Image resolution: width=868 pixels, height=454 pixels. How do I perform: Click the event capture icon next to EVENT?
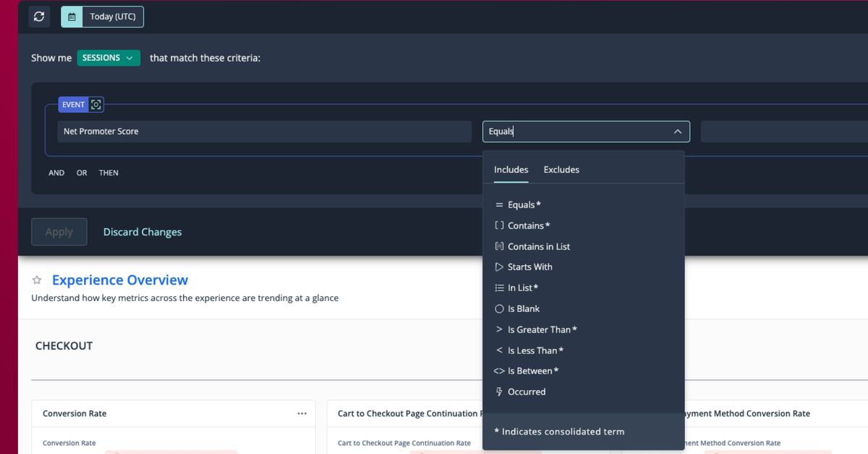(x=96, y=104)
